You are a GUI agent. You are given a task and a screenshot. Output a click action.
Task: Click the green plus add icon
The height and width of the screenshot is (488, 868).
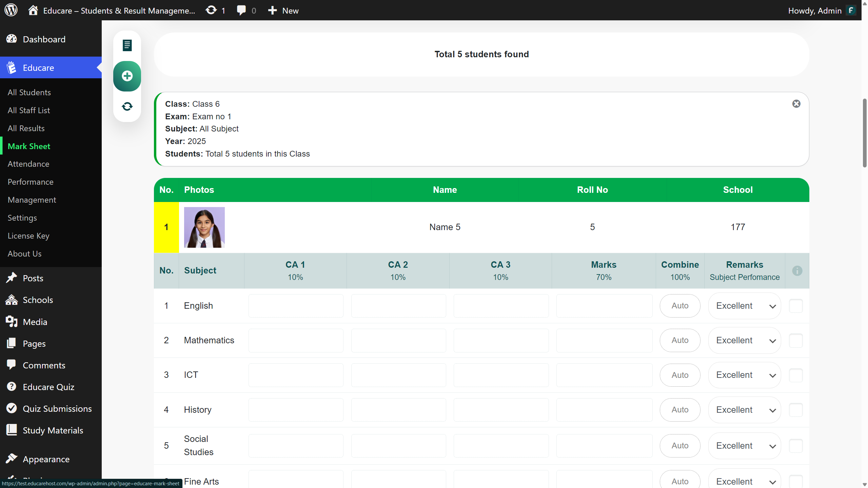(x=127, y=76)
